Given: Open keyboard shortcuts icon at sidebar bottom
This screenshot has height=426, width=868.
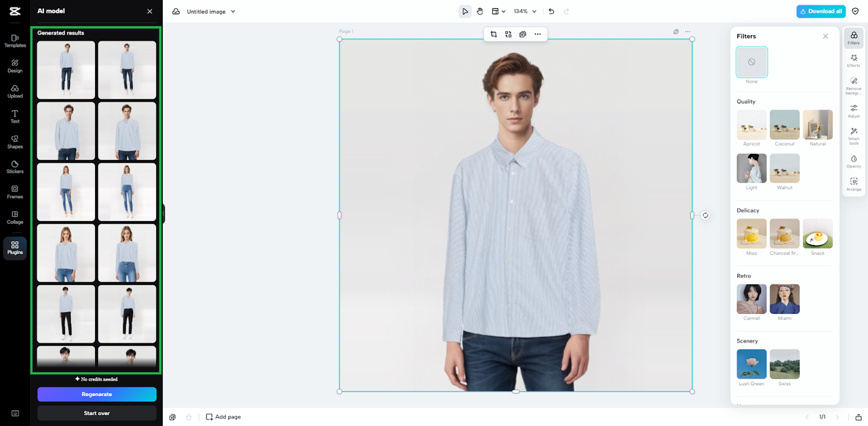Looking at the screenshot, I should (15, 413).
